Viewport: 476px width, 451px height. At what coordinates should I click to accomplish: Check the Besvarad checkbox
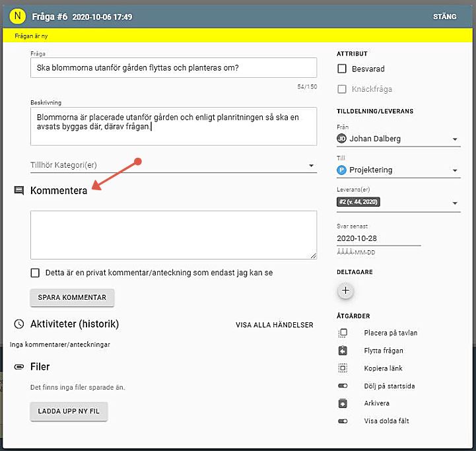coord(342,69)
